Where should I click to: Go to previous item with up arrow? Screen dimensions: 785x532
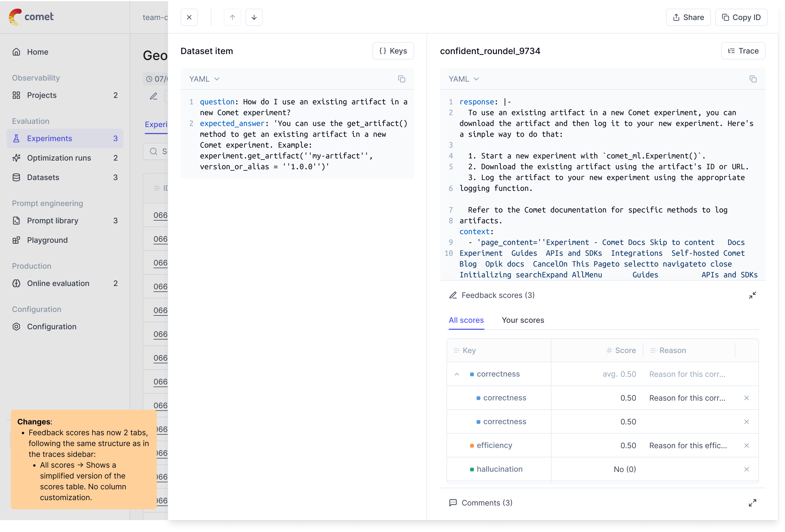[x=232, y=17]
